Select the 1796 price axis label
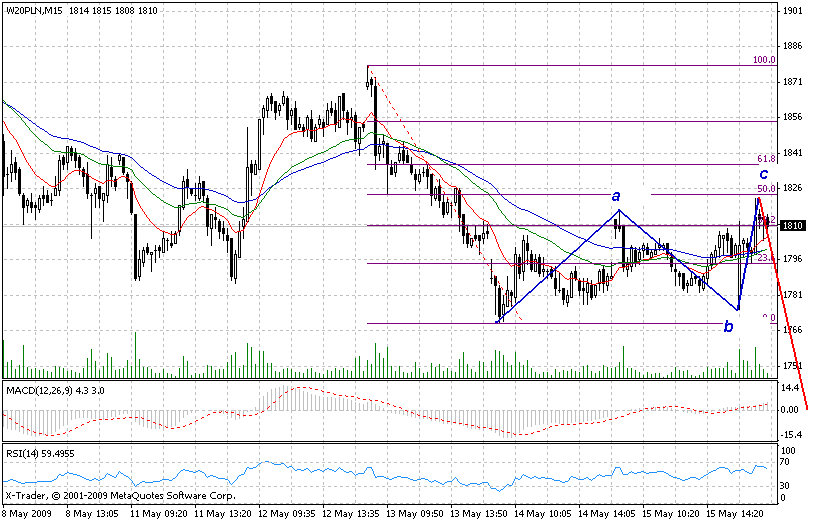Screen dimensions: 815x521 tap(793, 259)
